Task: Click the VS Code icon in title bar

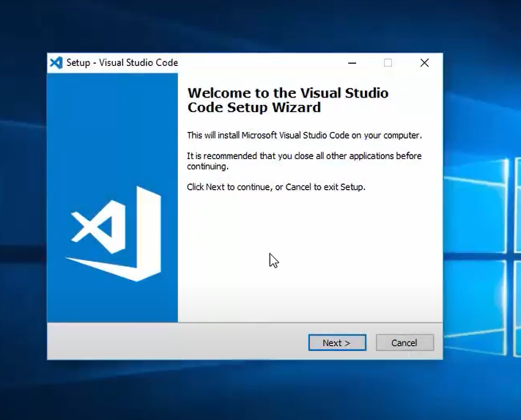Action: click(56, 63)
